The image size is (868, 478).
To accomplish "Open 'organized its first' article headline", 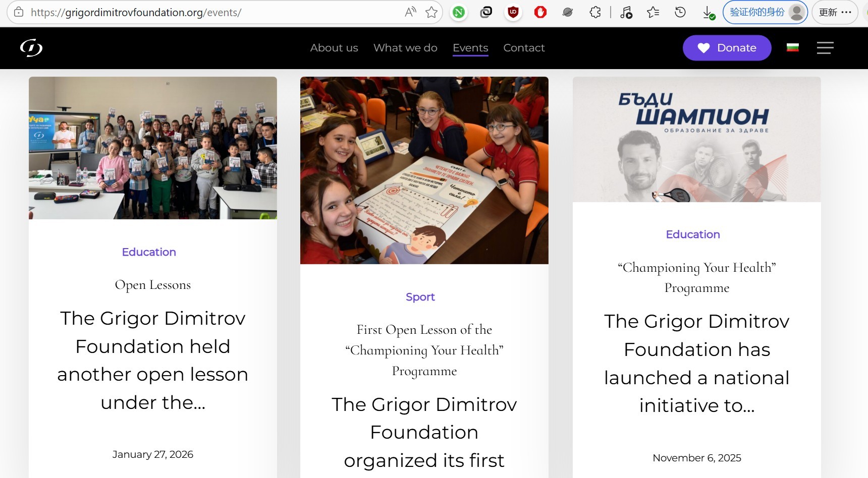I will 424,433.
